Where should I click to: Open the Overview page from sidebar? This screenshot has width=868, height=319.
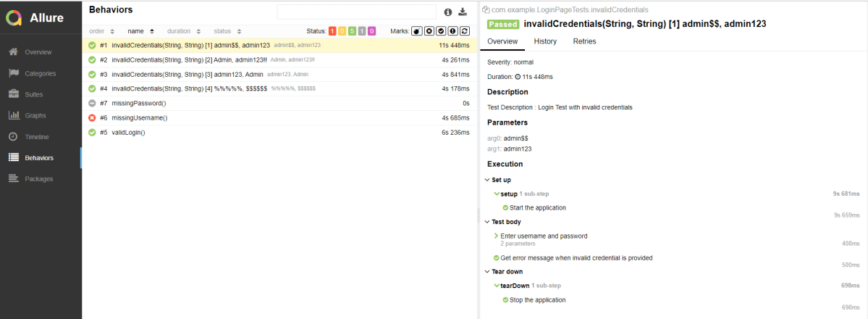(38, 52)
